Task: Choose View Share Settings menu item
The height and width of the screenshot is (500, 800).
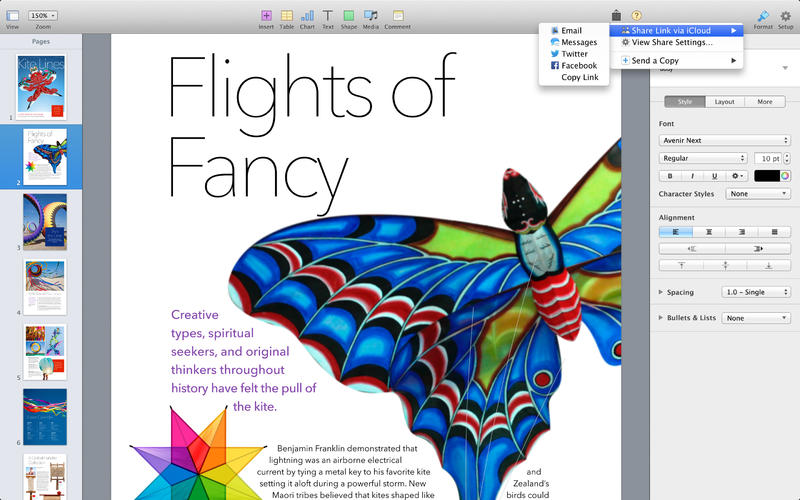Action: click(x=672, y=43)
